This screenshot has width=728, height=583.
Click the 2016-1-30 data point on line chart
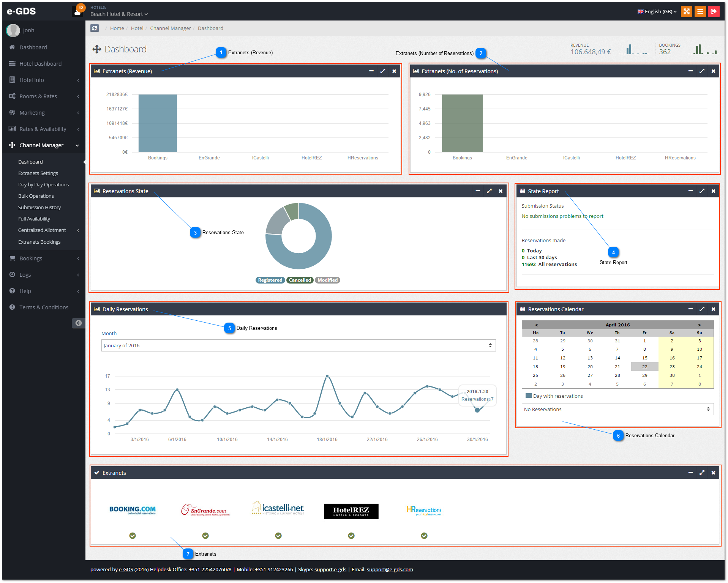pos(477,410)
